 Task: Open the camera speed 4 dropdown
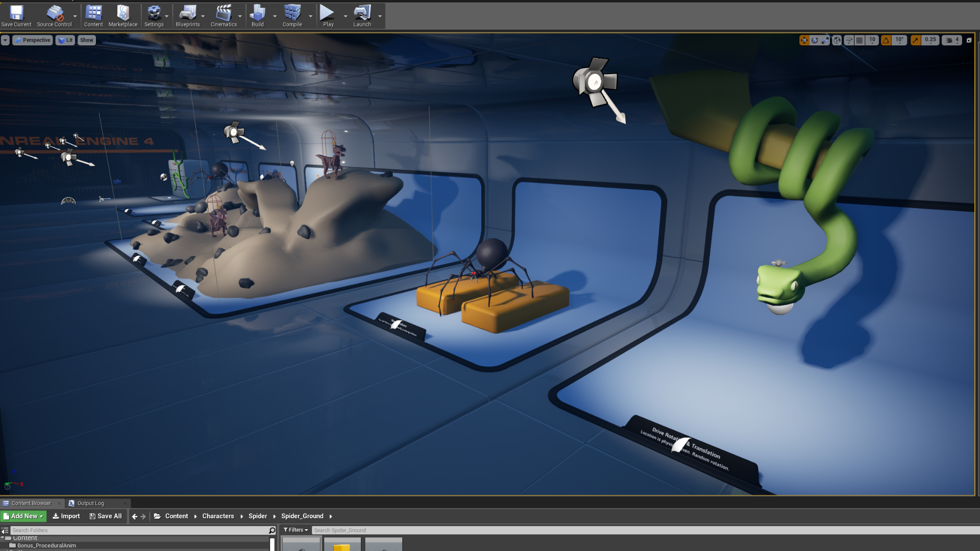click(952, 40)
